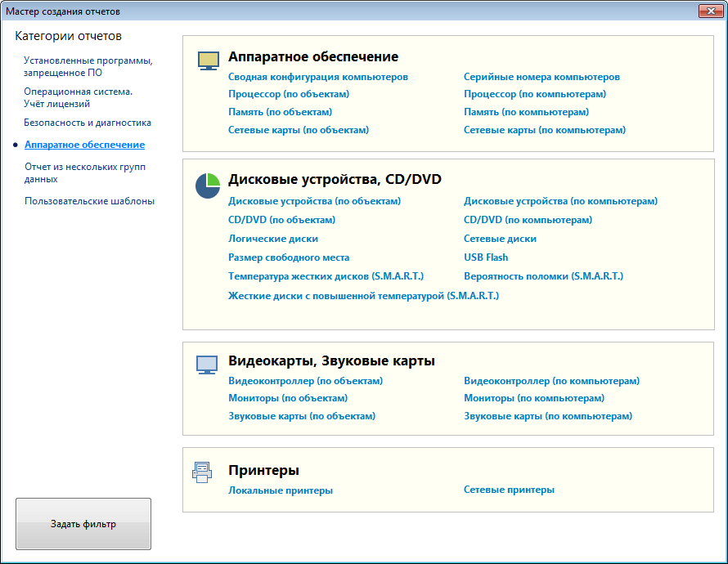
Task: Click the Видеокарты, Звуковые карты section heading
Action: click(331, 360)
